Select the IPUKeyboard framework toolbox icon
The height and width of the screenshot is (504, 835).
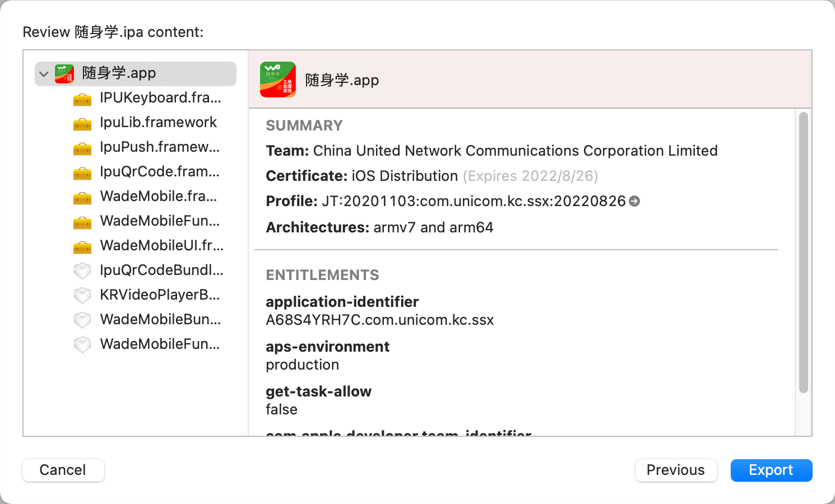82,99
